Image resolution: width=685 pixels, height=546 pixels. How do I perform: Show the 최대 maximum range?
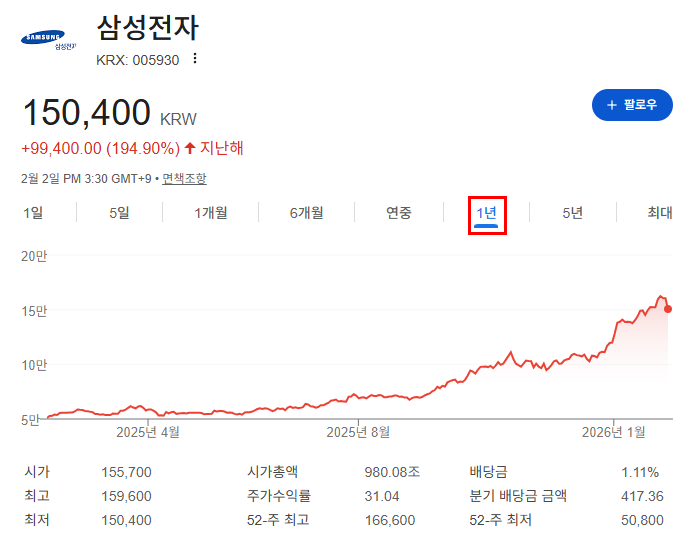(659, 213)
